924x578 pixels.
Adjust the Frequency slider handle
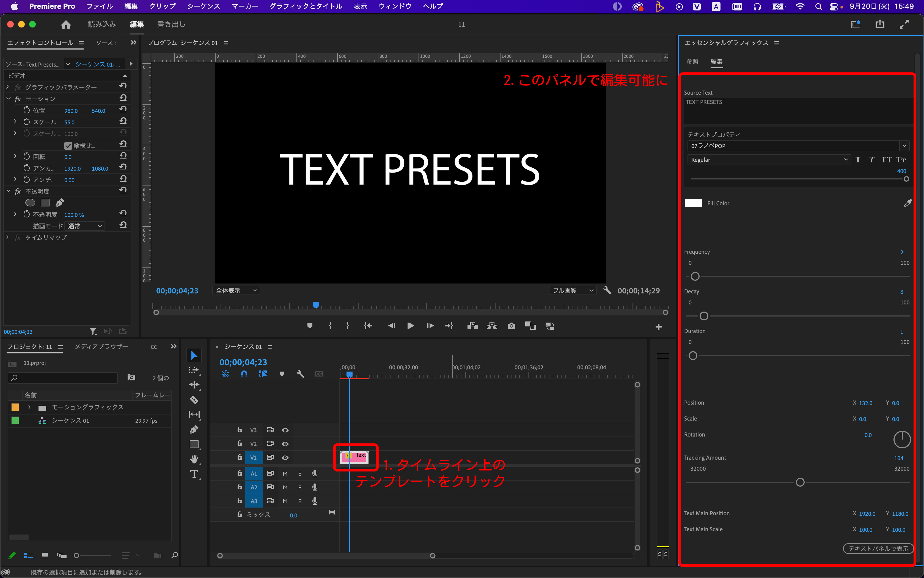coord(695,276)
